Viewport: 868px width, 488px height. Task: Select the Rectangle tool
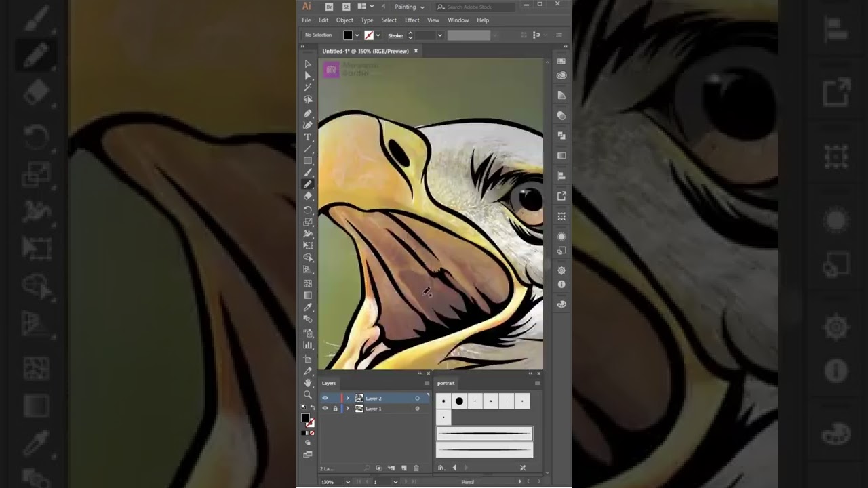pos(308,161)
